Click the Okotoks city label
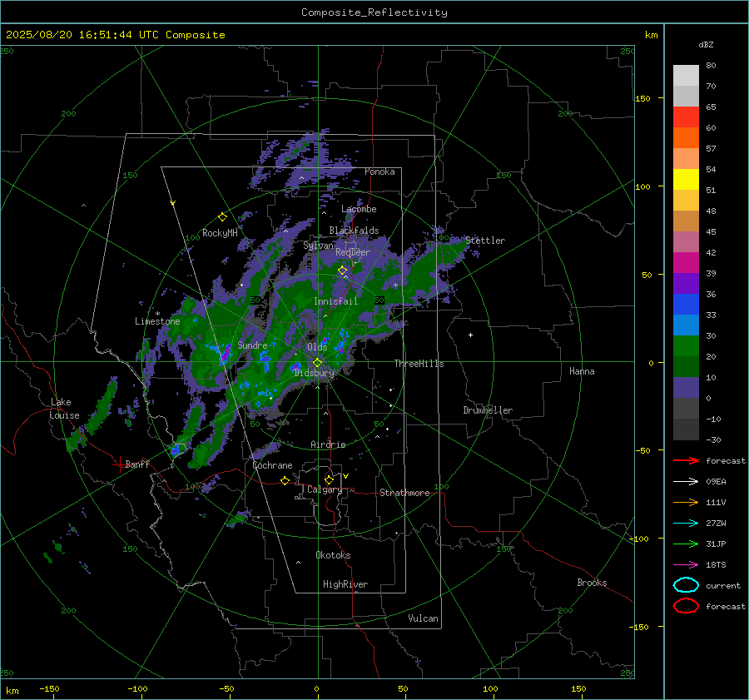The image size is (749, 700). point(333,554)
